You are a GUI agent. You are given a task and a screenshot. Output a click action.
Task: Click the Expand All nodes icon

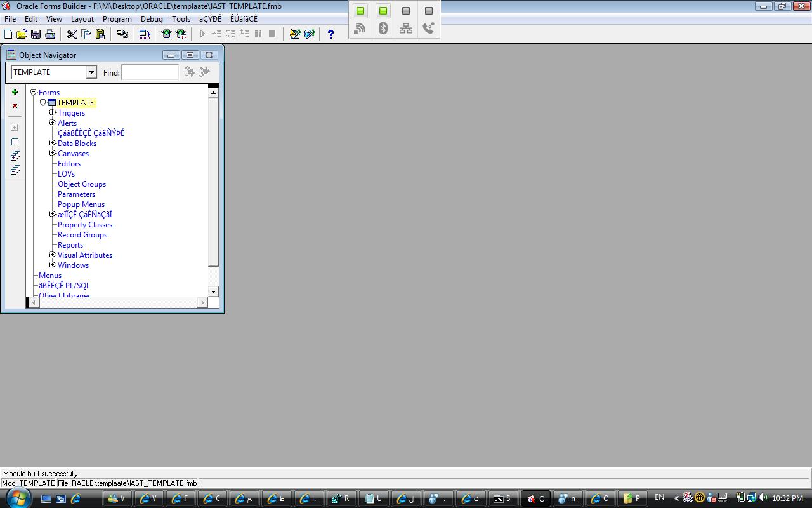pos(15,156)
